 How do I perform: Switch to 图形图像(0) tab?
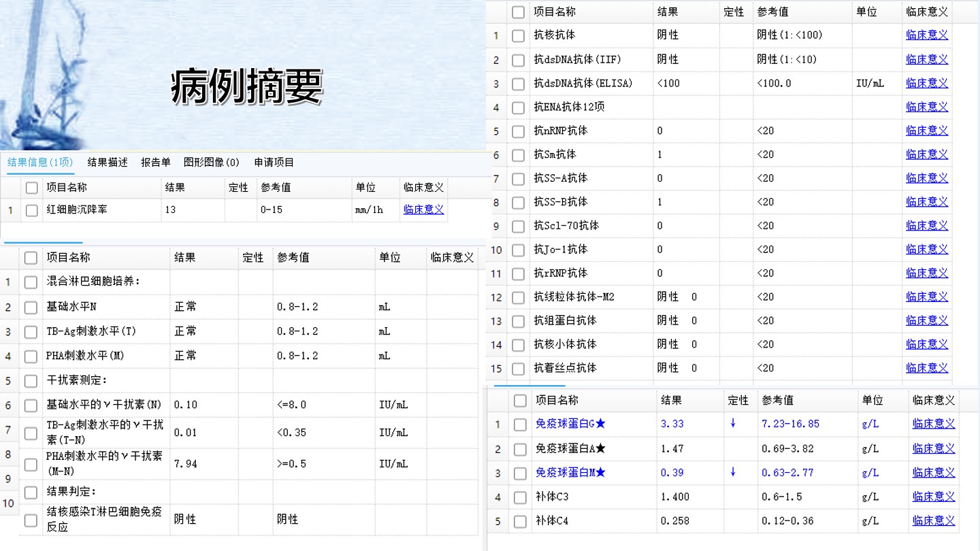212,162
